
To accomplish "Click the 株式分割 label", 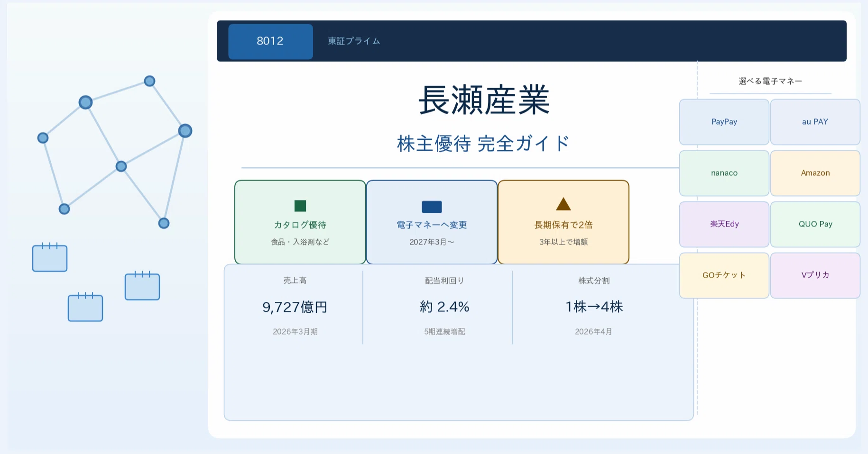I will pos(594,281).
